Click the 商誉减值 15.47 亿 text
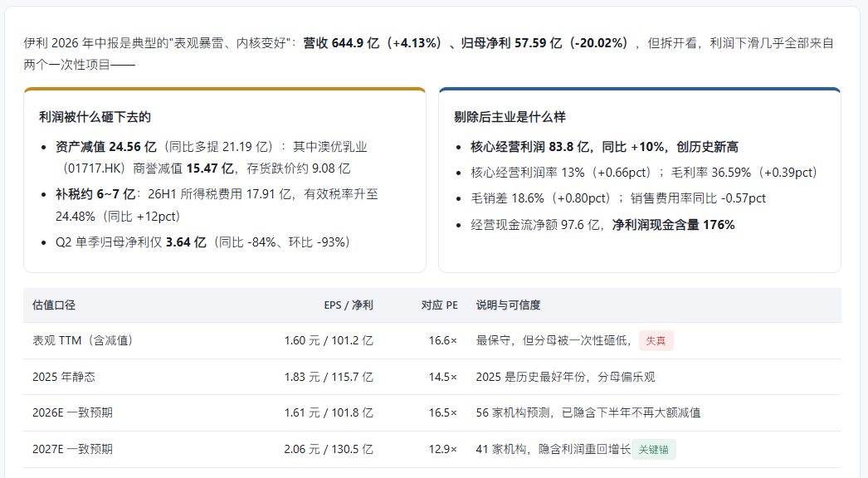868x478 pixels. (183, 168)
